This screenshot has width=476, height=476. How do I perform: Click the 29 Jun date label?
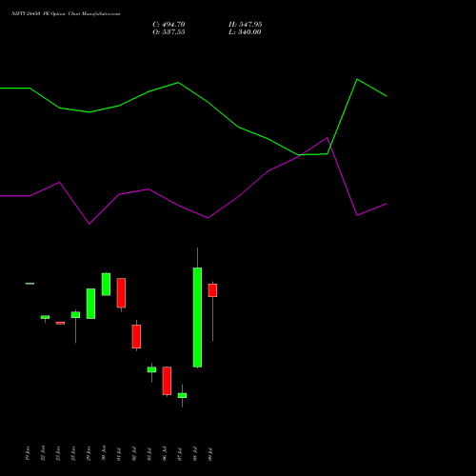pyautogui.click(x=89, y=453)
